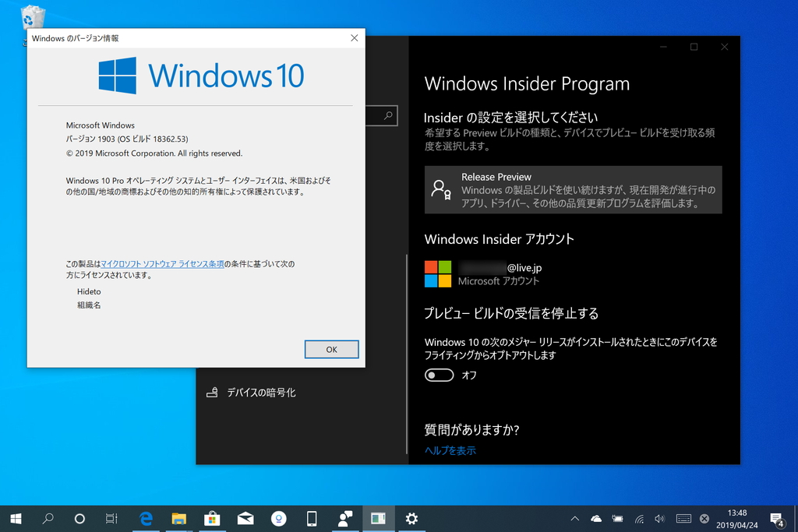Open the Your Phone app in taskbar

pos(312,519)
